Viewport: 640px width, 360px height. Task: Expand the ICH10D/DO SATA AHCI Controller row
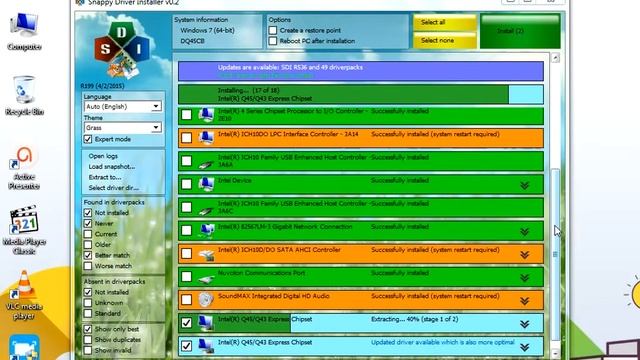[524, 255]
